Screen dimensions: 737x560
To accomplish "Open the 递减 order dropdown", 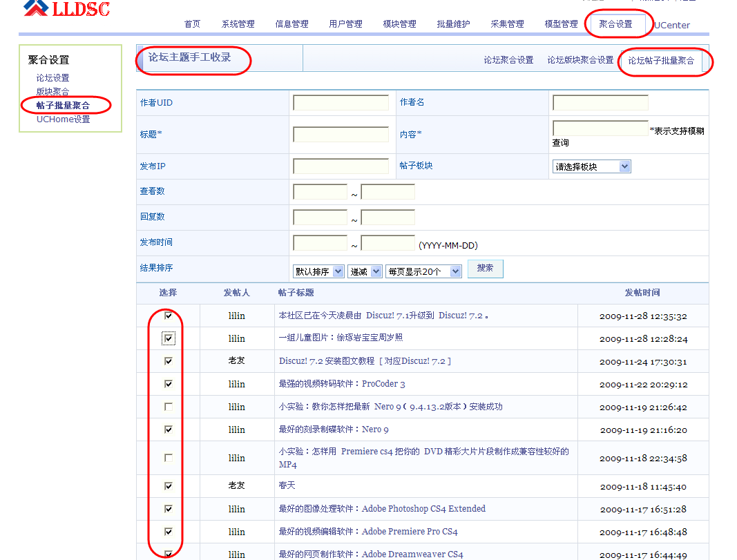I will 364,271.
